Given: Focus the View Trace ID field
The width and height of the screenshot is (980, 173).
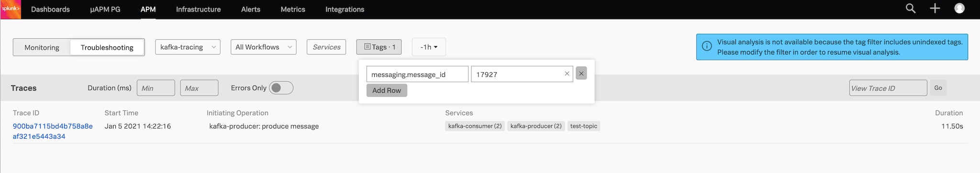Looking at the screenshot, I should click(888, 88).
